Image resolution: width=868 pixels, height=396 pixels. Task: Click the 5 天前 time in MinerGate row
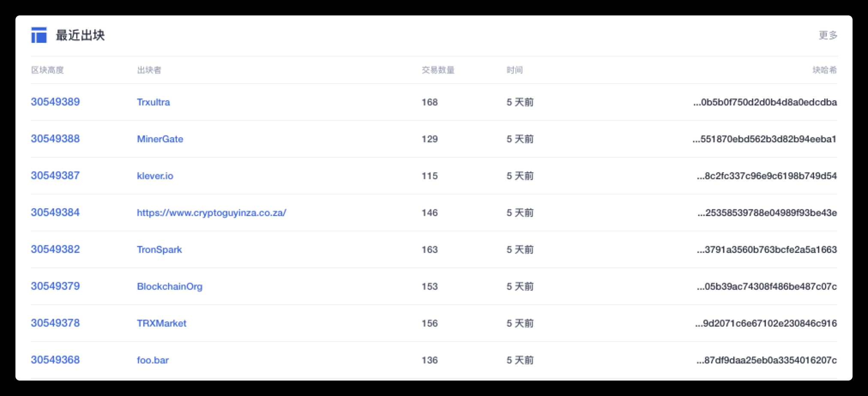pos(520,139)
